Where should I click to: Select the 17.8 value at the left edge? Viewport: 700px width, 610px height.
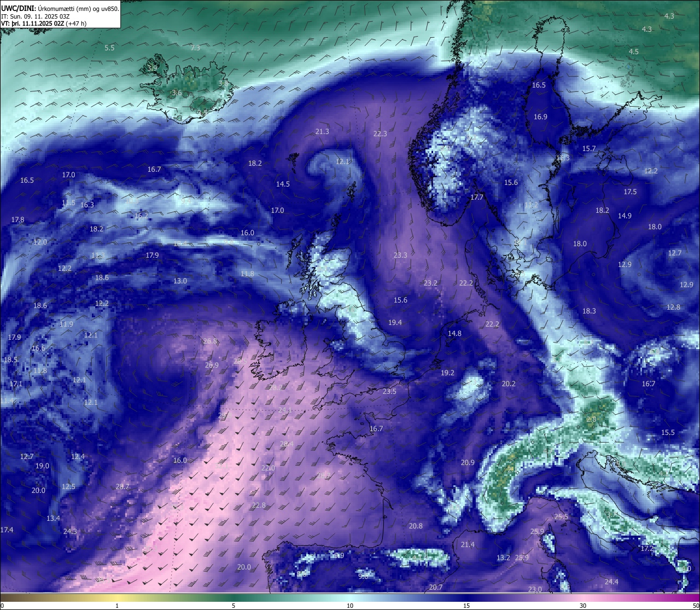click(x=17, y=220)
